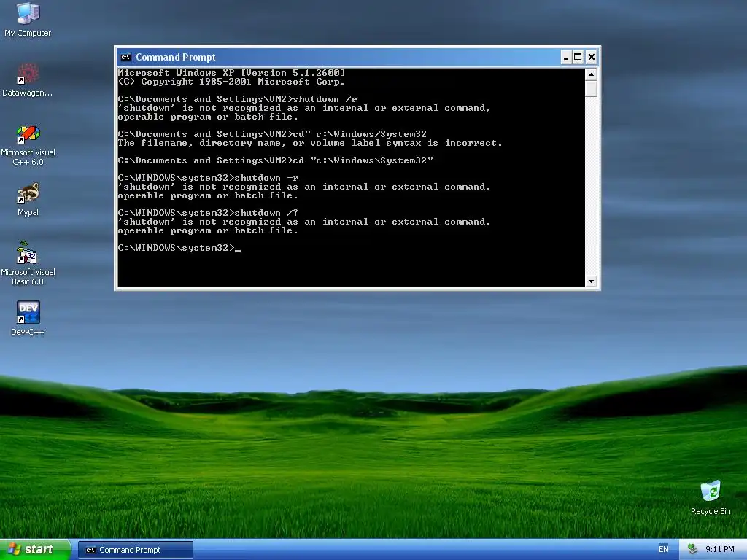The width and height of the screenshot is (747, 560).
Task: Select the Recycle Bin icon
Action: (711, 497)
